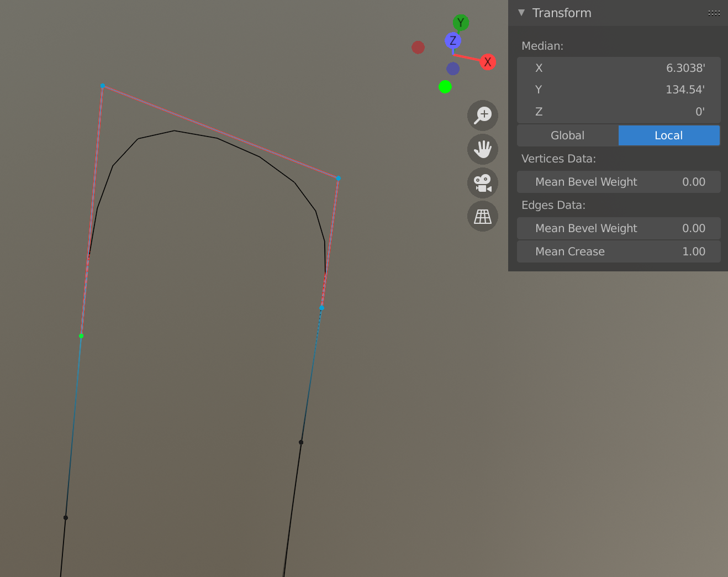Click the Vertices Data: label
Screen dimensions: 728x577
[x=558, y=159]
